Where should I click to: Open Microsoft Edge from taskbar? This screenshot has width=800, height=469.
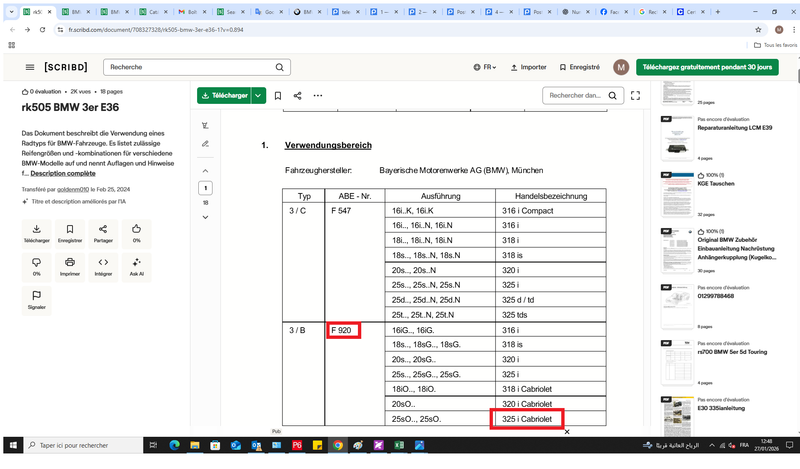coord(174,445)
